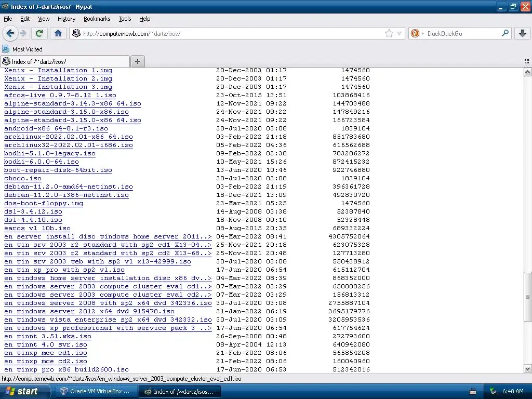Download eaos_v1_10b.iso
532x399 pixels.
pos(37,229)
